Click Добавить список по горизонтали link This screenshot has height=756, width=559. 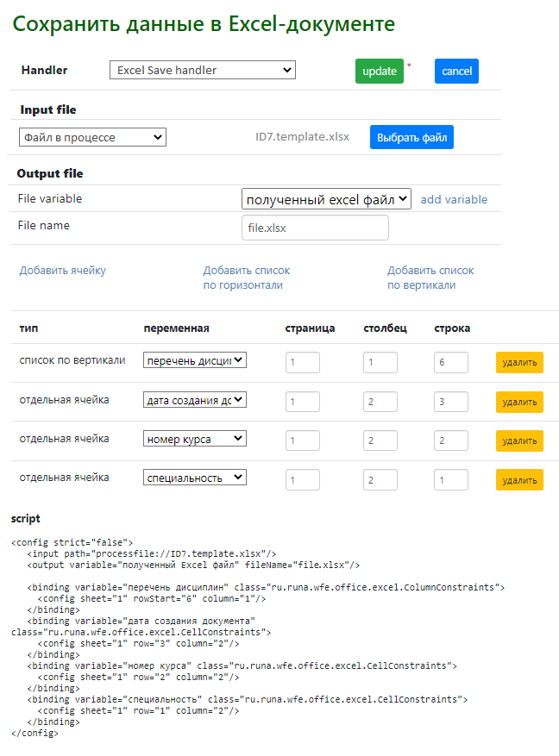(247, 278)
